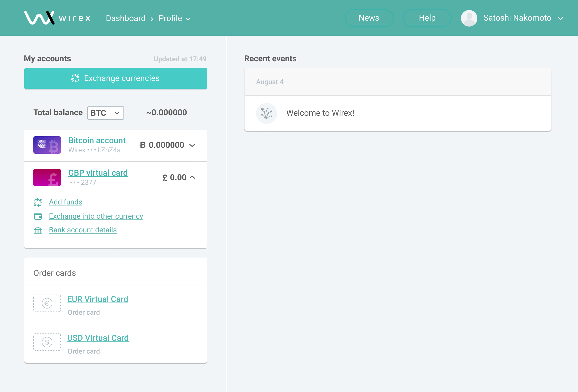Open the GBP virtual card link
This screenshot has width=578, height=392.
(x=98, y=173)
